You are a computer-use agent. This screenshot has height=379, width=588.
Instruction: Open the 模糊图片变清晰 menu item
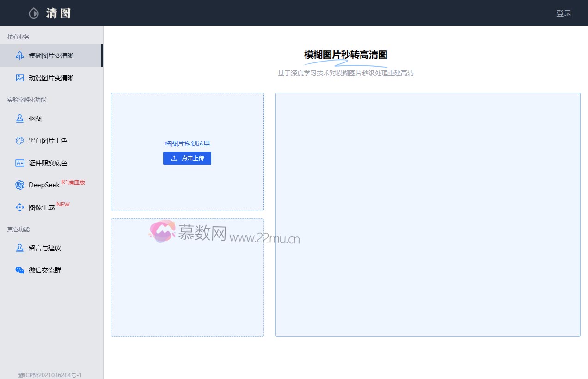51,56
